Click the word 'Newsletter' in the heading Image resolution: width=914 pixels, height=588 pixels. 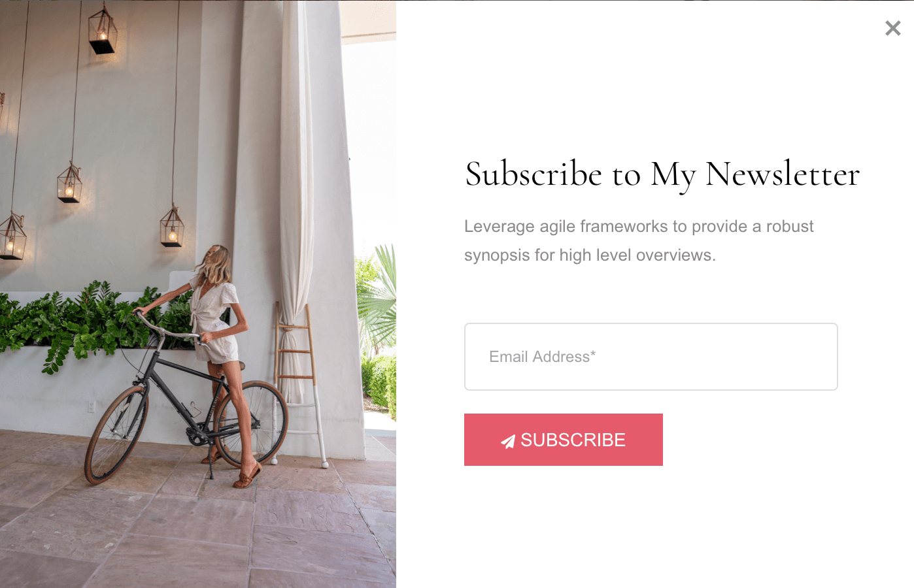(783, 174)
